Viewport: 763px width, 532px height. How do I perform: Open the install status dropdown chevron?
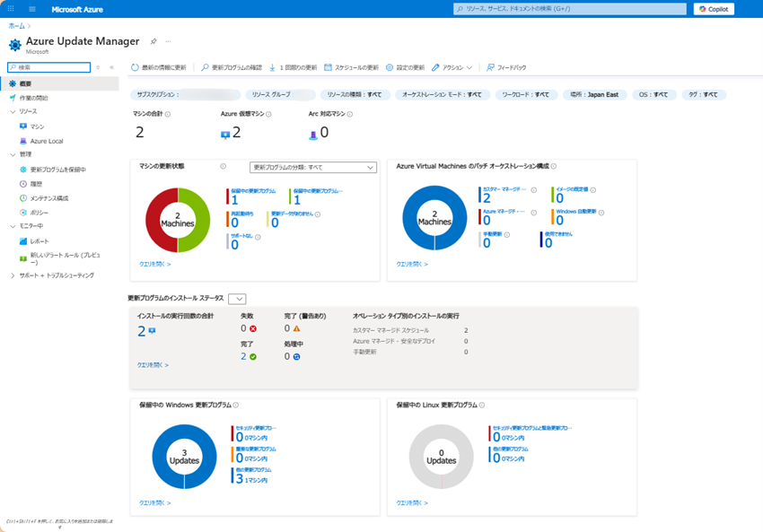coord(237,299)
